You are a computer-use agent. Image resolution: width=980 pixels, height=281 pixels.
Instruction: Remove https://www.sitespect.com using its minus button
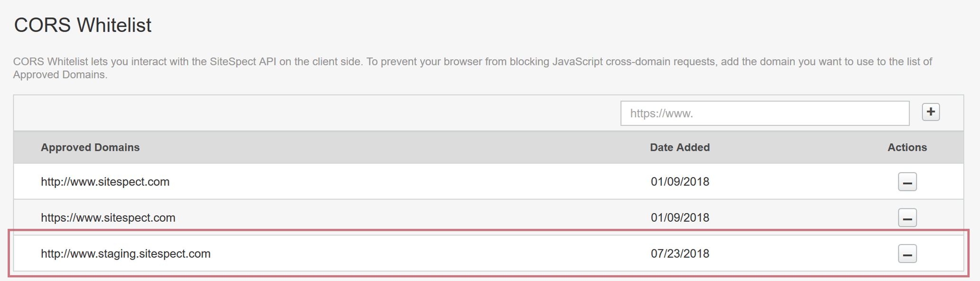pyautogui.click(x=907, y=218)
